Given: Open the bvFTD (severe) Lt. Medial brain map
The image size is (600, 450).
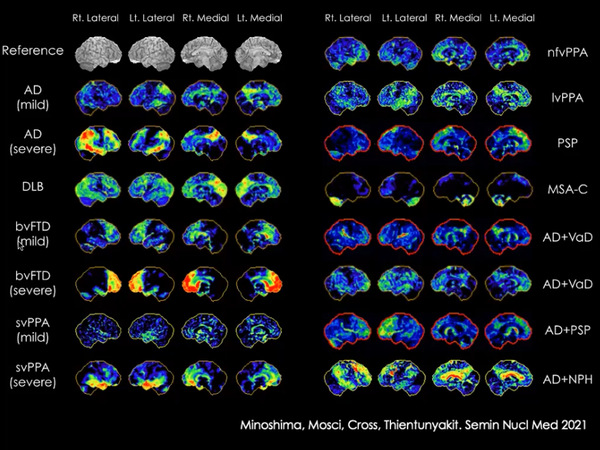Looking at the screenshot, I should click(x=258, y=284).
